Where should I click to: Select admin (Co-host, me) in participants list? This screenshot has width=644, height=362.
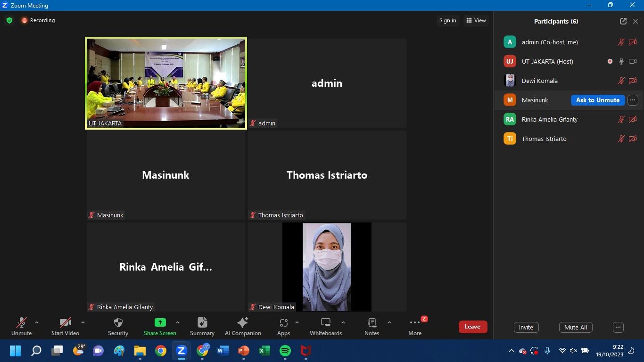[x=569, y=42]
